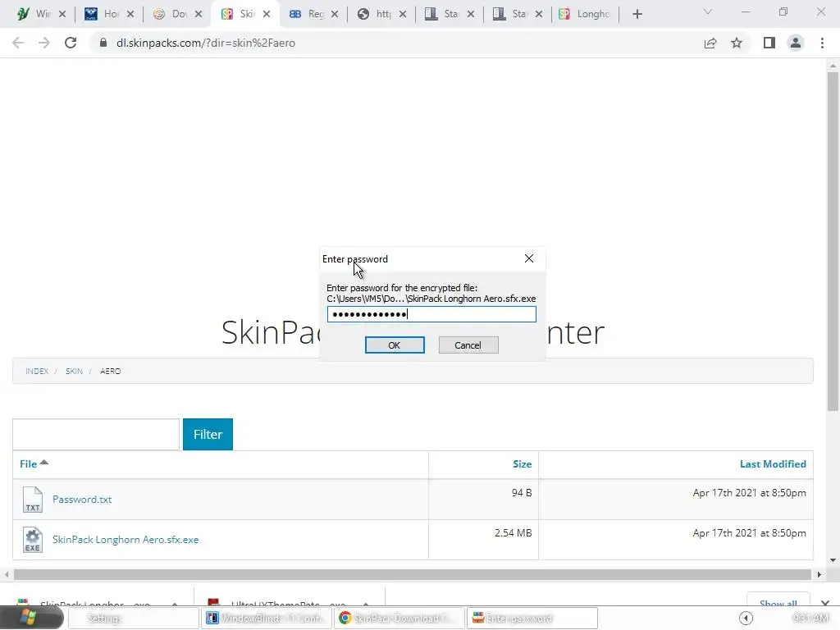Open the Settings taskbar button
The width and height of the screenshot is (840, 630).
[x=134, y=619]
